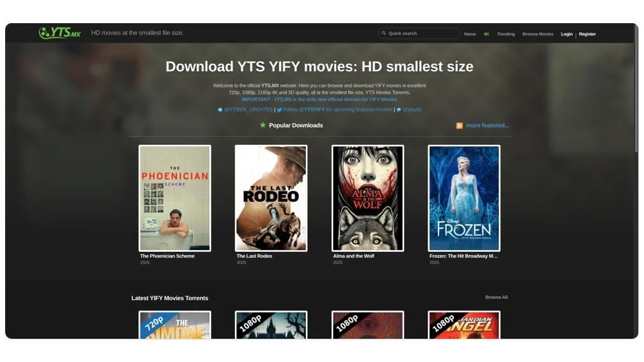Open the @ytsyify link
The image size is (644, 362).
[412, 110]
